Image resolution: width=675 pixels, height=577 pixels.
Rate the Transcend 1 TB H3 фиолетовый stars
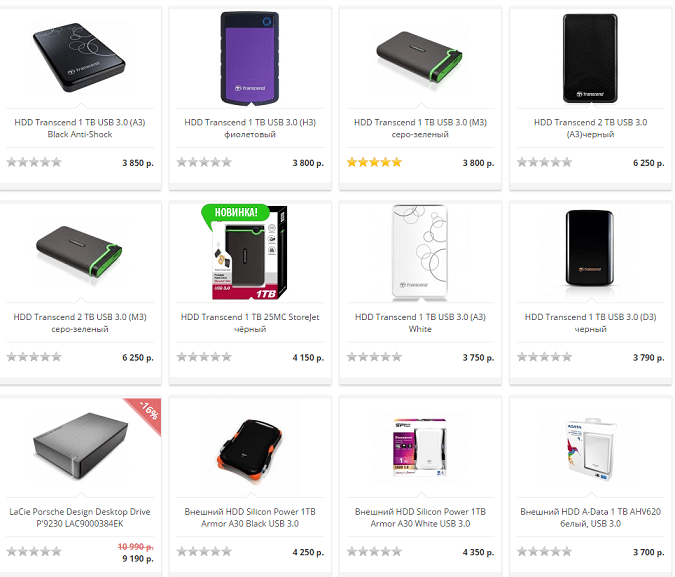pyautogui.click(x=204, y=162)
